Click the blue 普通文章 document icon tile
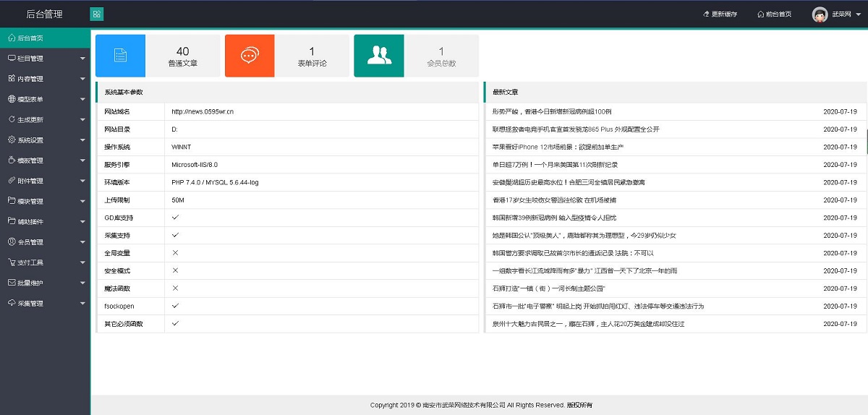 pos(121,56)
